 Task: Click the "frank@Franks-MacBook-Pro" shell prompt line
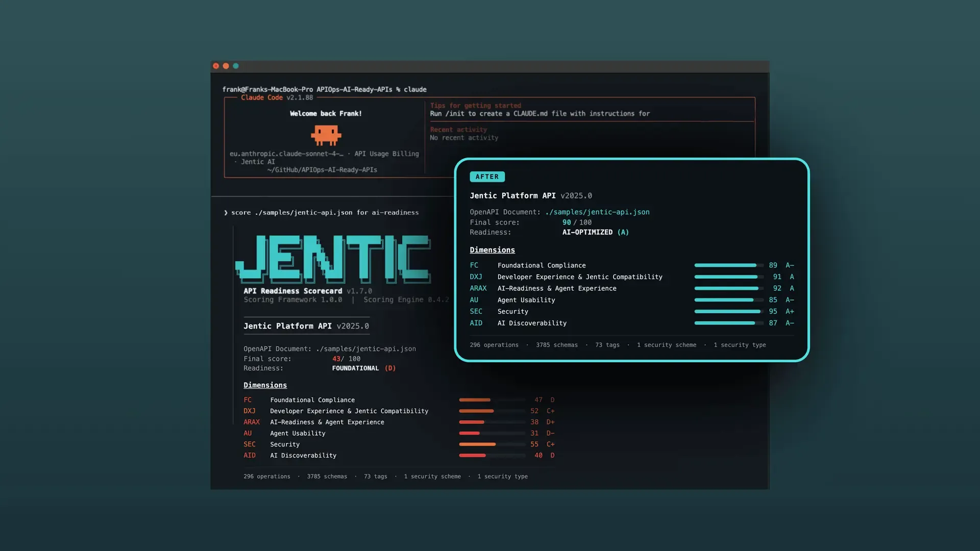click(324, 89)
